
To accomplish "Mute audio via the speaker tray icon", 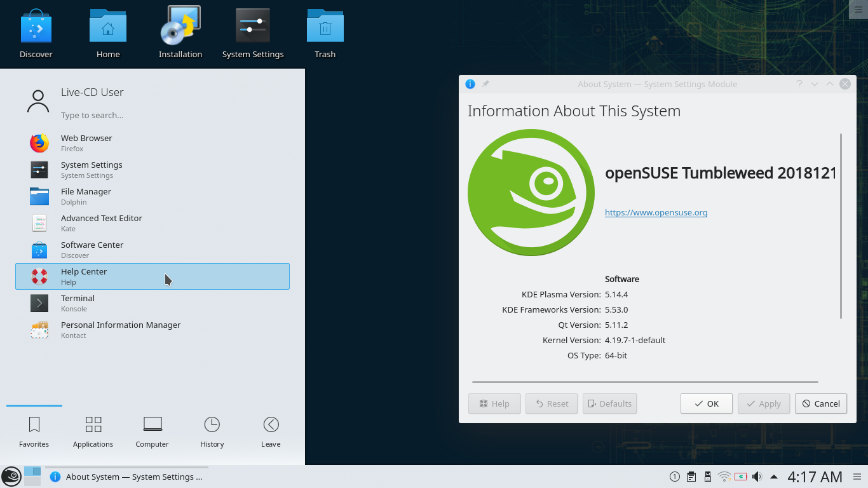I will tap(757, 476).
